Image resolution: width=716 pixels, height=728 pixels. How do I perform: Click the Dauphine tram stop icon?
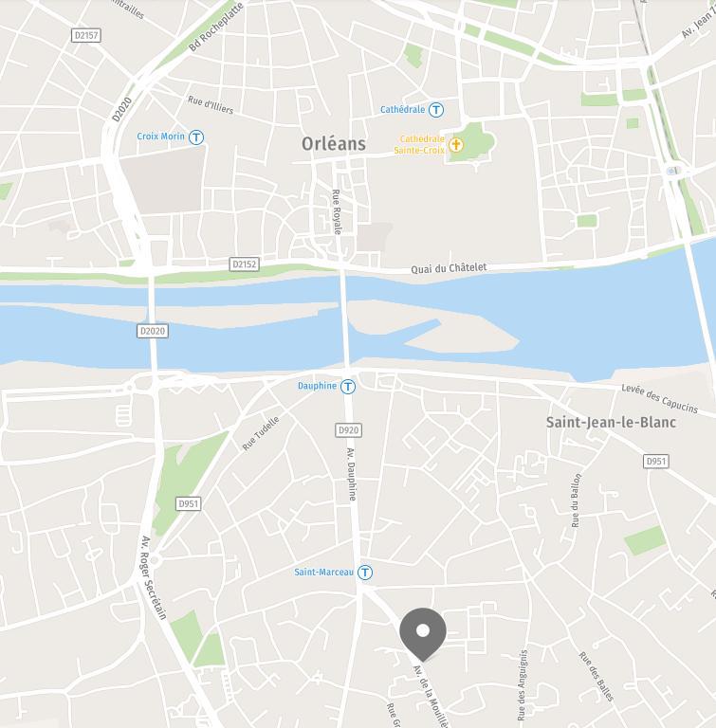[348, 387]
